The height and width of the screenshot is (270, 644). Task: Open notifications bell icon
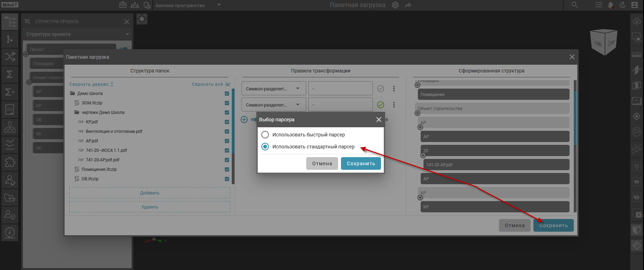[x=611, y=5]
